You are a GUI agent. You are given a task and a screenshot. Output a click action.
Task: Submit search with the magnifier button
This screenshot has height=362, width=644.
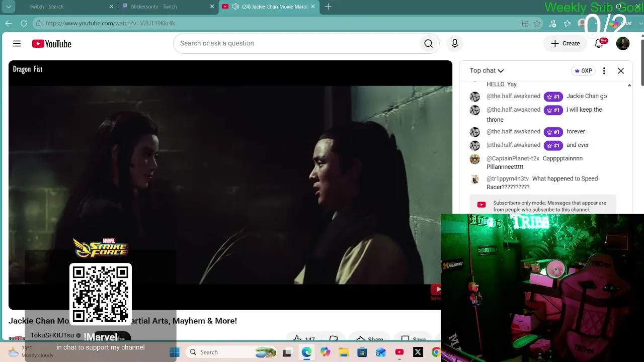click(x=428, y=44)
